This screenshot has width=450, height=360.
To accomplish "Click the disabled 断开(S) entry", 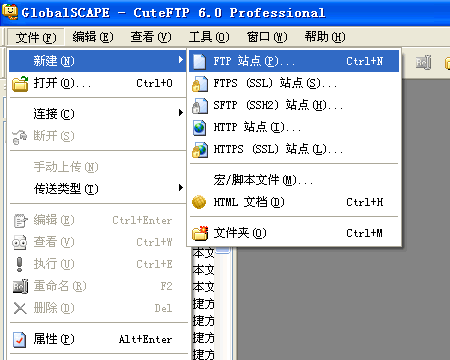I will [x=97, y=136].
